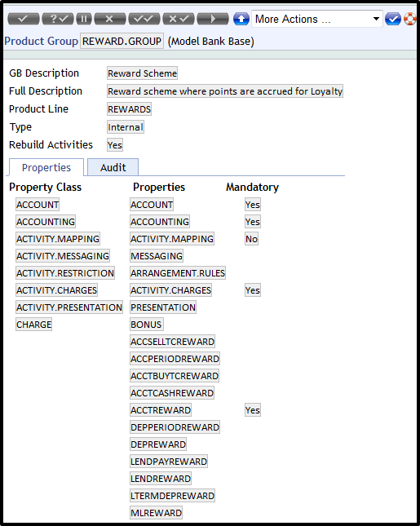Viewport: 420px width, 526px height.
Task: Select the ACCTREWARD property entry
Action: pyautogui.click(x=161, y=410)
